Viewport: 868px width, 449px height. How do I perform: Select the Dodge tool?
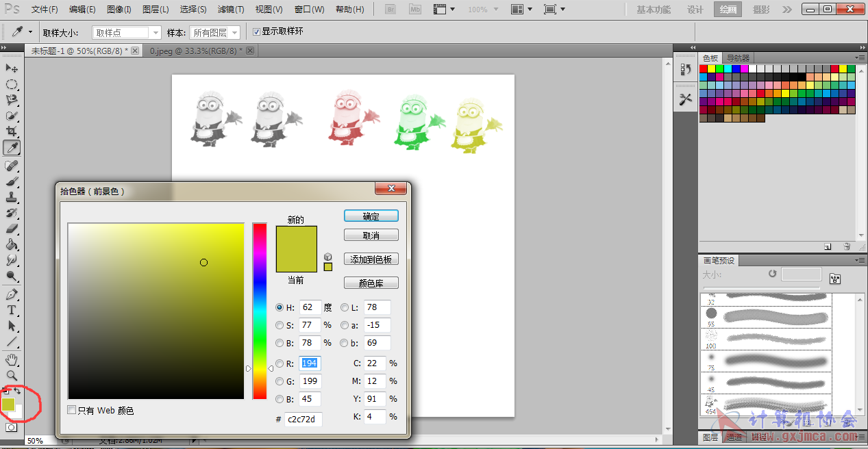(x=12, y=276)
